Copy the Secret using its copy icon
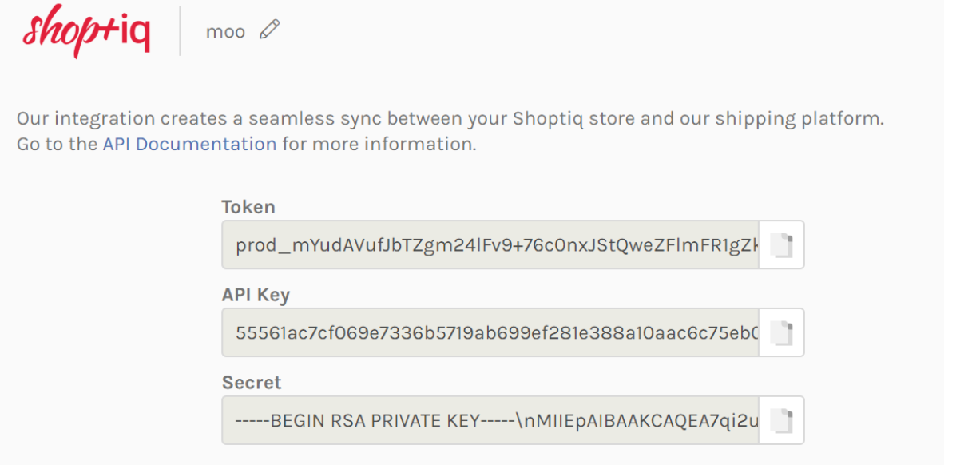The image size is (980, 465). [781, 420]
